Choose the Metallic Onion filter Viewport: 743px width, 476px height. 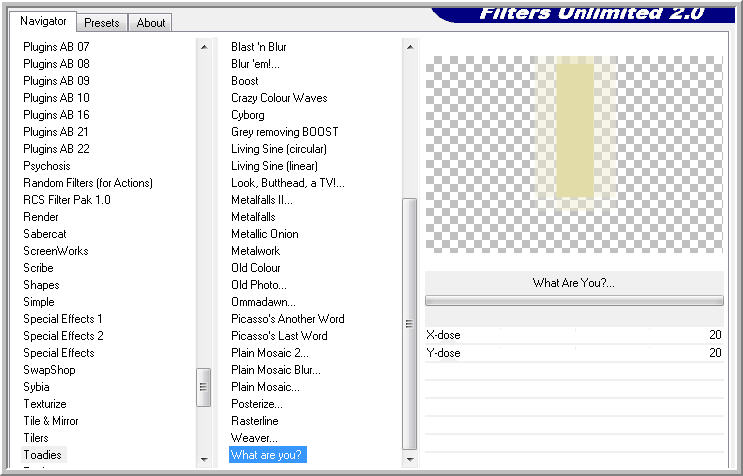click(x=265, y=234)
